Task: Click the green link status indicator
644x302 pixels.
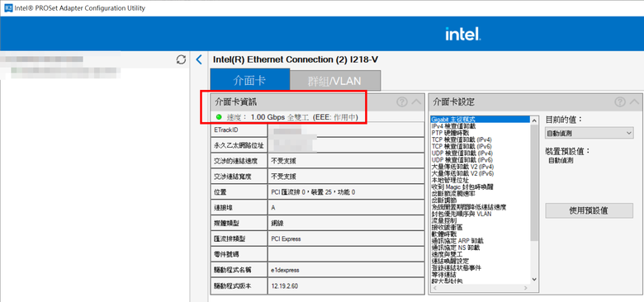Action: tap(219, 117)
